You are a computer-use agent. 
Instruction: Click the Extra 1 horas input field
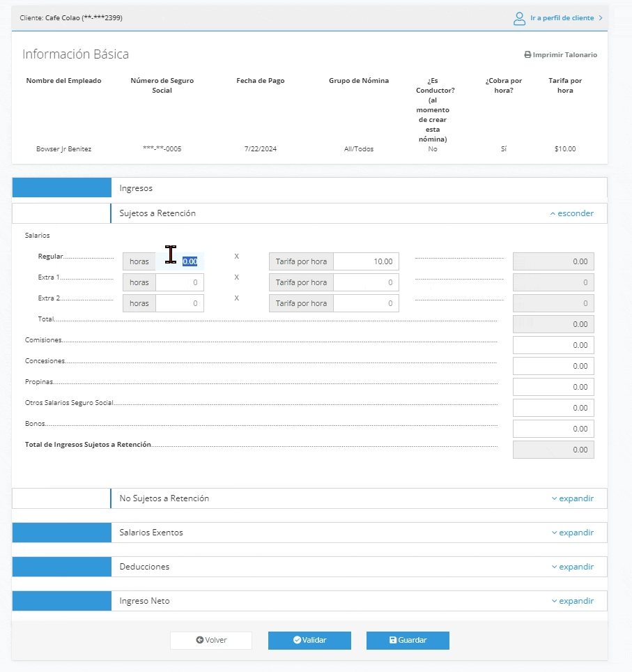(180, 282)
